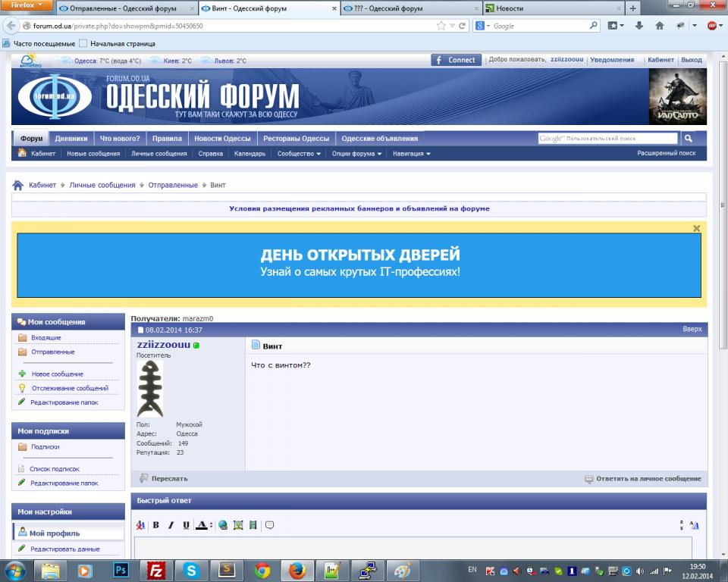Apply underline in the quick reply toolbar
Screen dimensions: 728x582
point(186,525)
